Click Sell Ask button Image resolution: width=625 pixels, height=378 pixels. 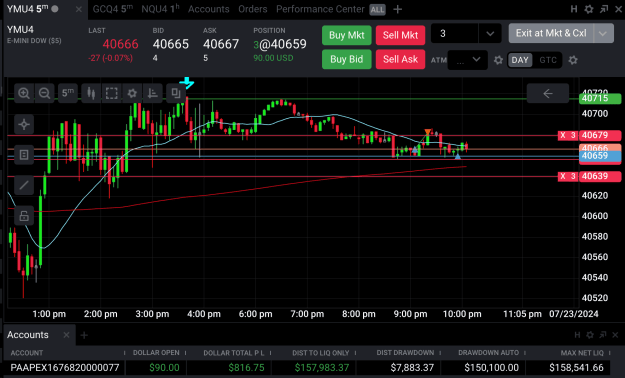point(400,59)
